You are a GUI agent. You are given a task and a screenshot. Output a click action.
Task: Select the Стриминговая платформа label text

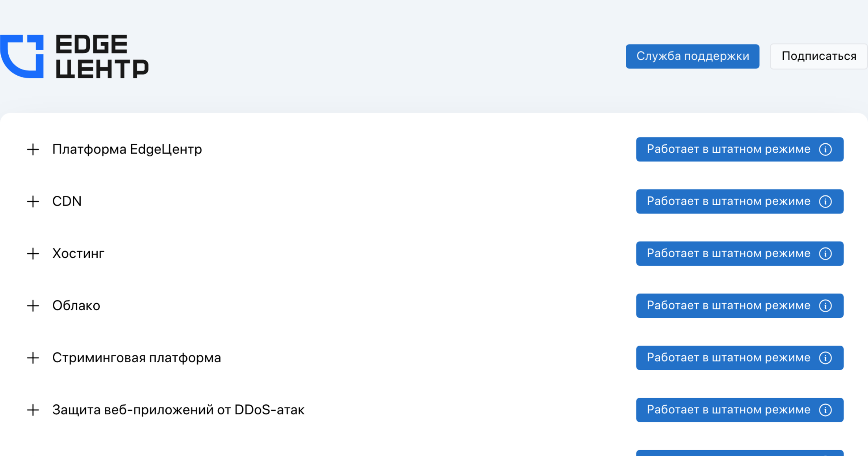pyautogui.click(x=137, y=358)
